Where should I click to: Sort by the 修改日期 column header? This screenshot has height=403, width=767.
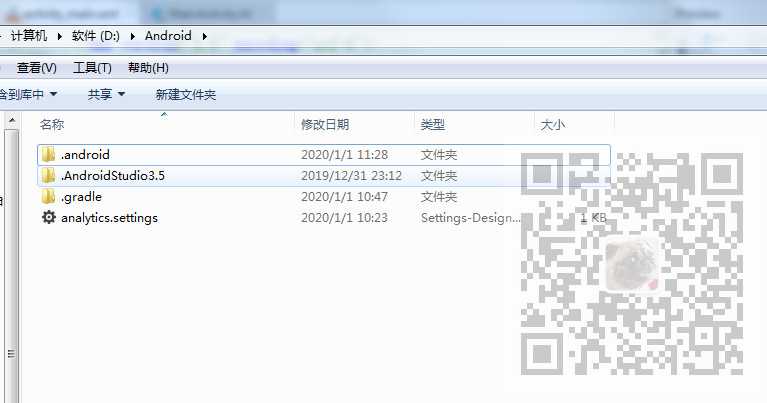tap(325, 125)
